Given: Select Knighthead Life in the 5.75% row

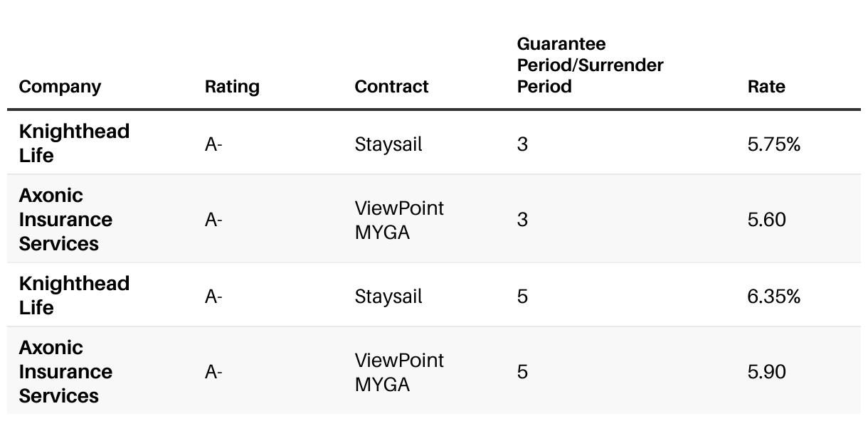Looking at the screenshot, I should coord(74,144).
